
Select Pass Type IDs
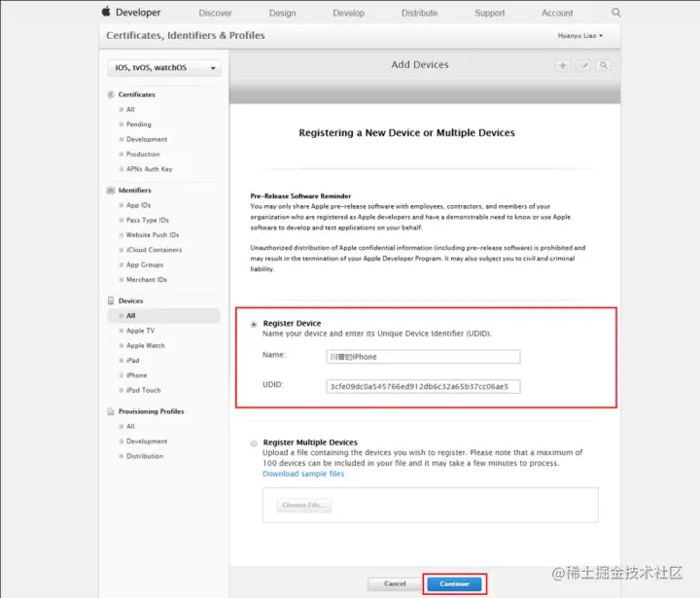pyautogui.click(x=148, y=220)
